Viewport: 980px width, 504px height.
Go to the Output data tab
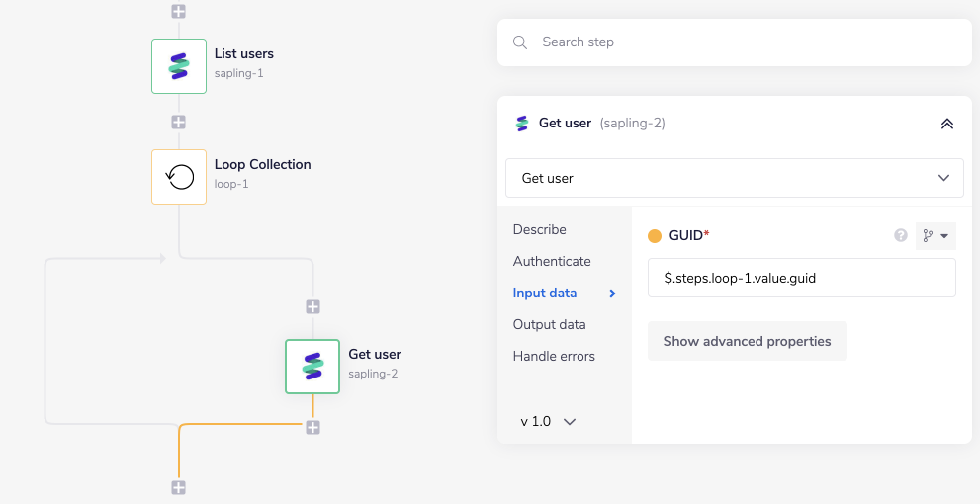[x=549, y=324]
